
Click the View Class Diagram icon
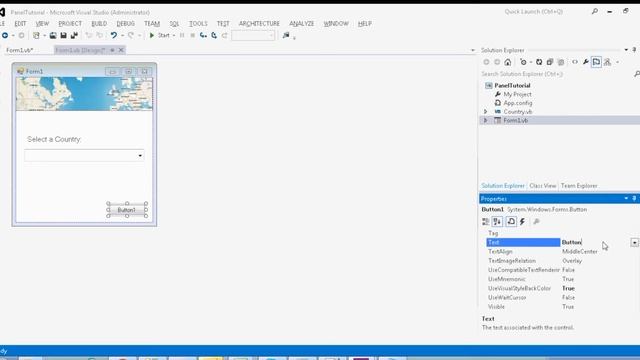click(x=607, y=62)
